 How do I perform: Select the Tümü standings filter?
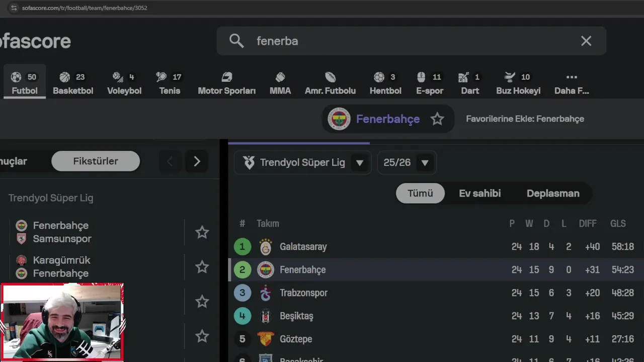420,194
